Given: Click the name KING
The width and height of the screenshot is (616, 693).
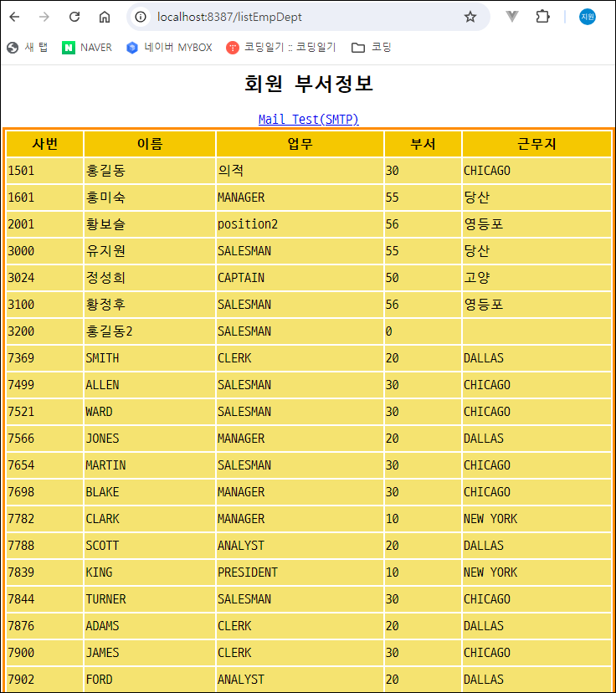Looking at the screenshot, I should pyautogui.click(x=99, y=572).
